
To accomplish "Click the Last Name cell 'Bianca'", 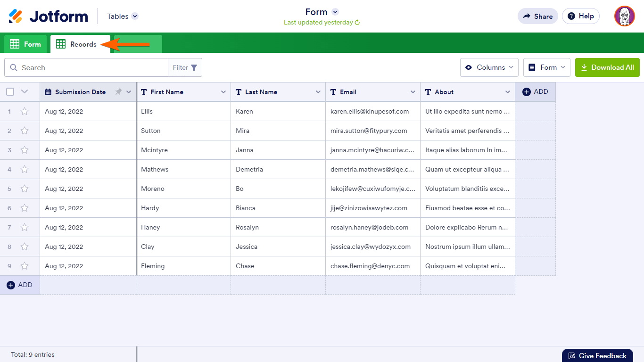I will tap(278, 208).
